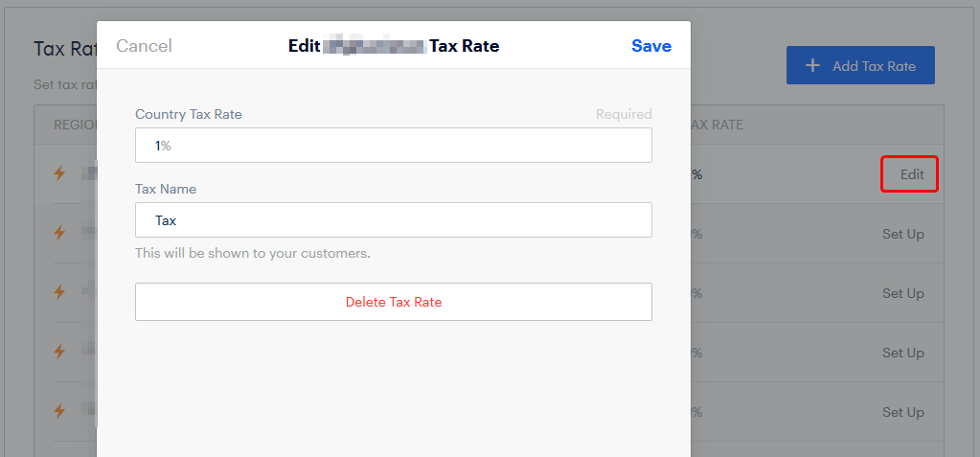This screenshot has width=980, height=457.
Task: Click the 'Required' hint text
Action: click(x=624, y=114)
